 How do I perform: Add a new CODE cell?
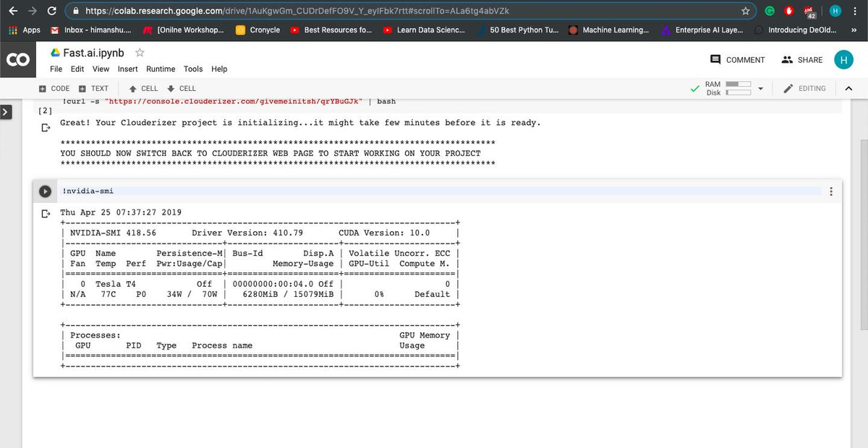[54, 89]
